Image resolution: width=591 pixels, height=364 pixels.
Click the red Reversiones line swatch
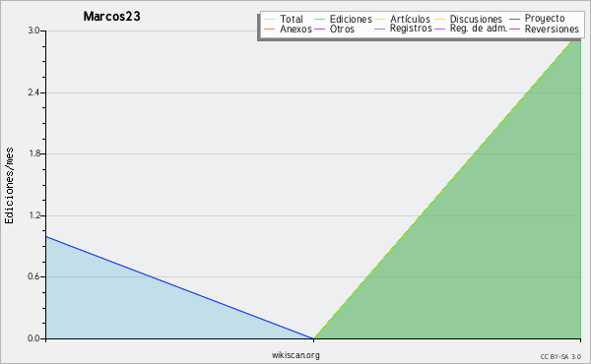coord(514,30)
